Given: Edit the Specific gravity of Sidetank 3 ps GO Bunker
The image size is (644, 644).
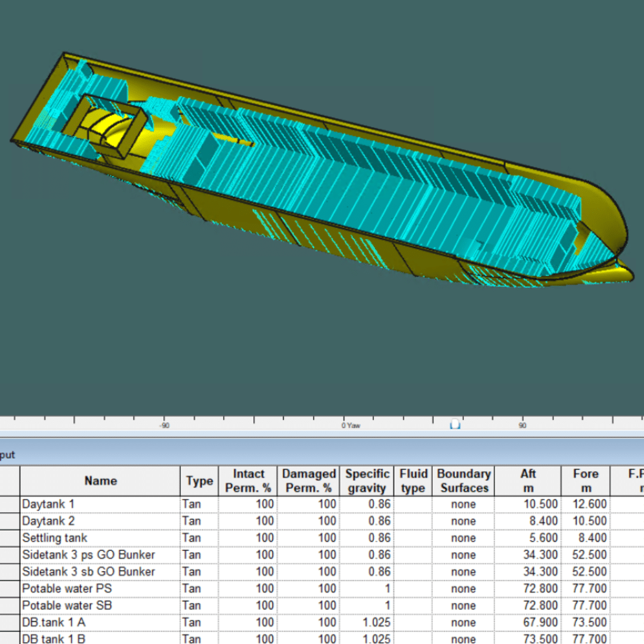Looking at the screenshot, I should pos(367,555).
